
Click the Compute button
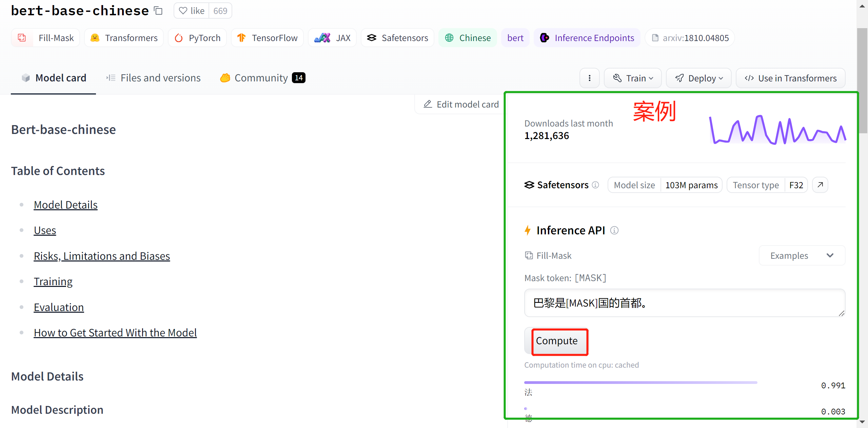coord(557,341)
